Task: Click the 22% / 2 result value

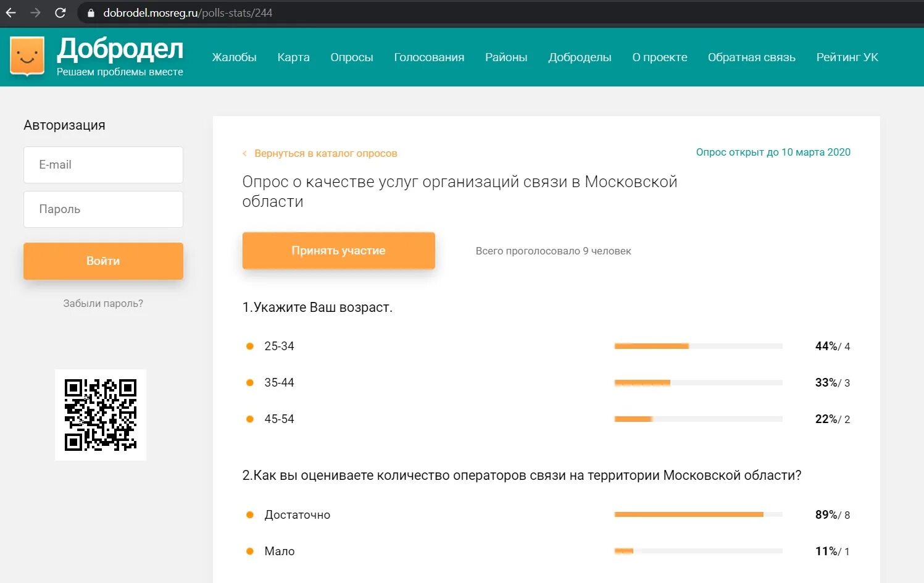Action: click(x=833, y=419)
